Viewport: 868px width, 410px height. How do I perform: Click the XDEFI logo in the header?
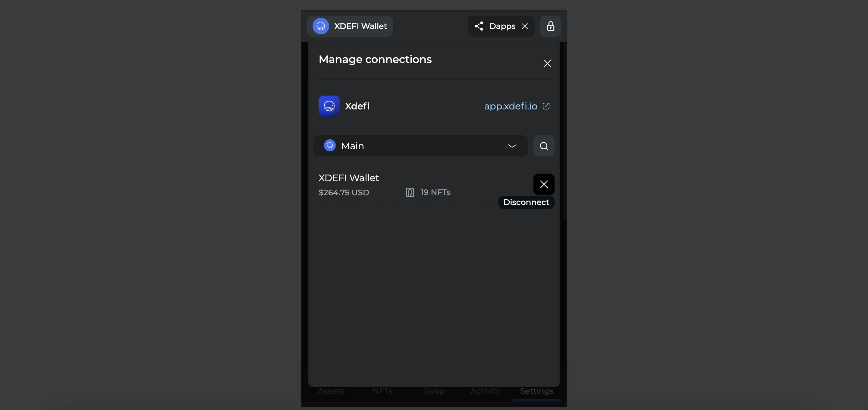tap(320, 26)
